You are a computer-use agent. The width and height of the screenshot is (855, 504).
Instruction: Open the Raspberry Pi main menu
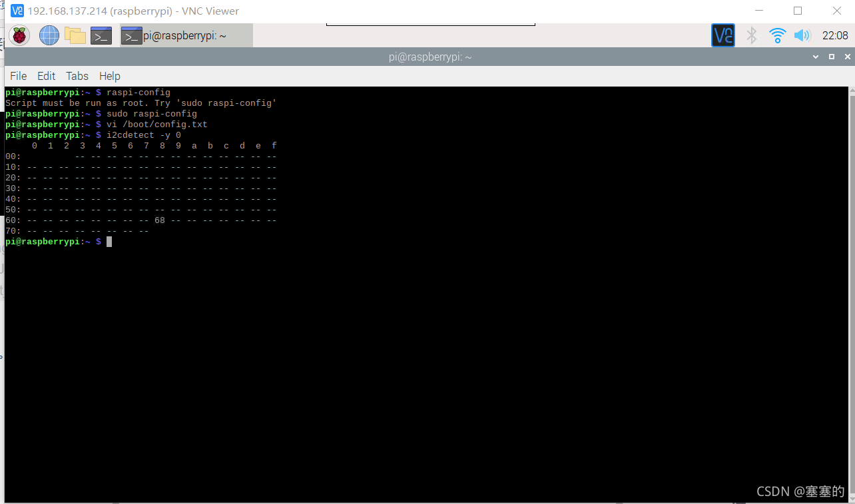tap(19, 35)
